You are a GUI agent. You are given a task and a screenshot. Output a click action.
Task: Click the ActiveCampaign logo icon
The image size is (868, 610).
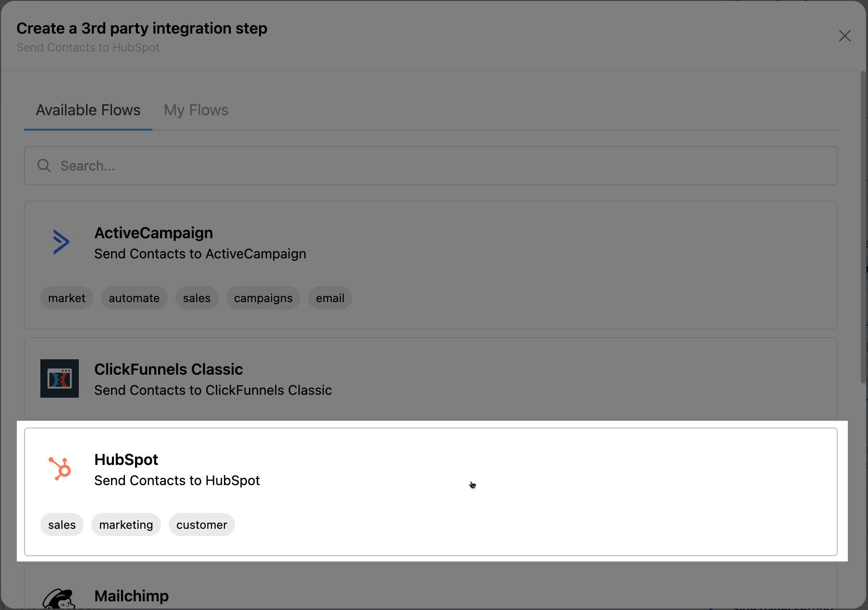[61, 242]
